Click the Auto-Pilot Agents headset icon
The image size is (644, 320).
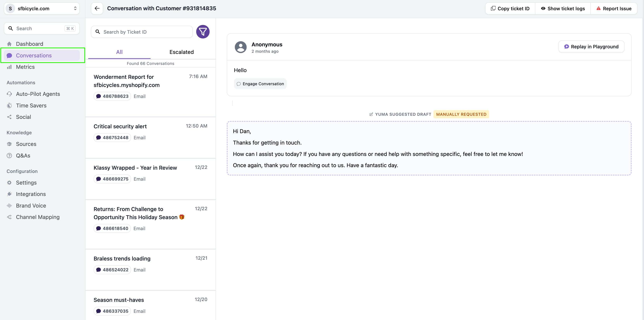9,94
